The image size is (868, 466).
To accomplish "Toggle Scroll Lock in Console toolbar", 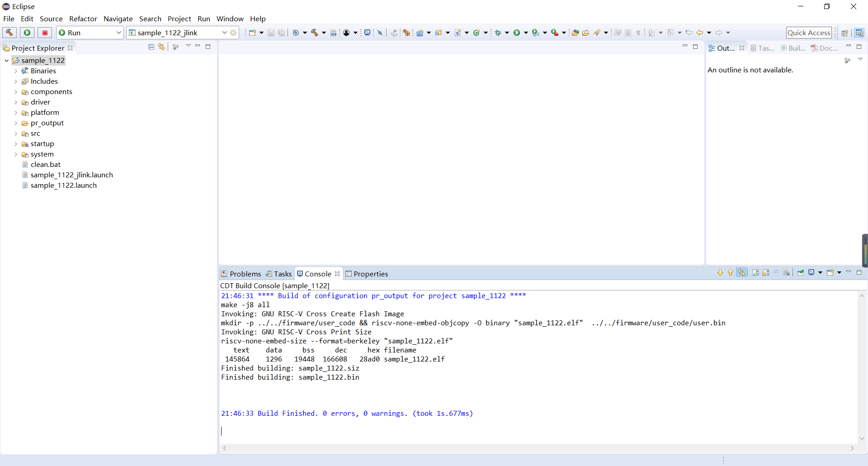I will 765,272.
